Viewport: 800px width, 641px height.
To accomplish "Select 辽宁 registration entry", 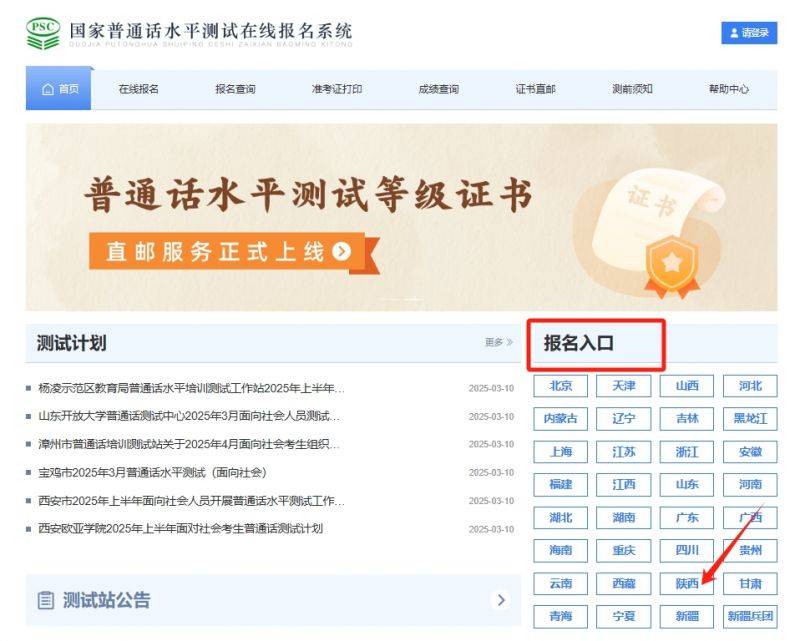I will (623, 419).
